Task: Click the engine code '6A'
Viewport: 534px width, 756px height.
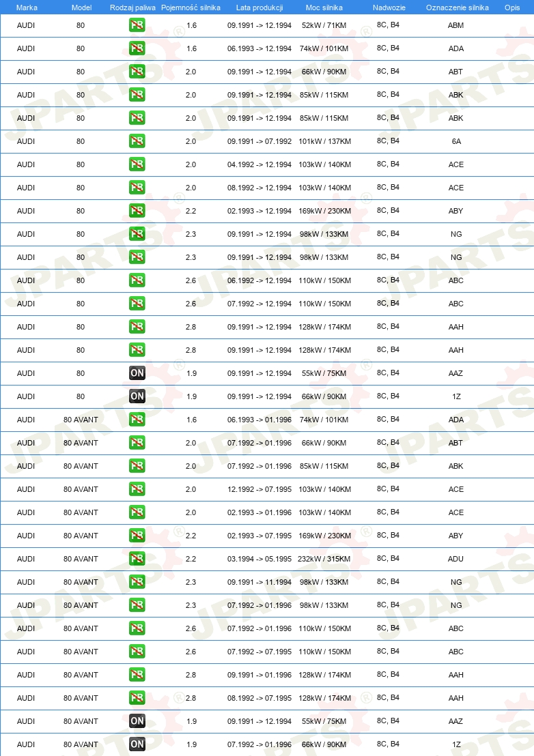Action: click(456, 141)
